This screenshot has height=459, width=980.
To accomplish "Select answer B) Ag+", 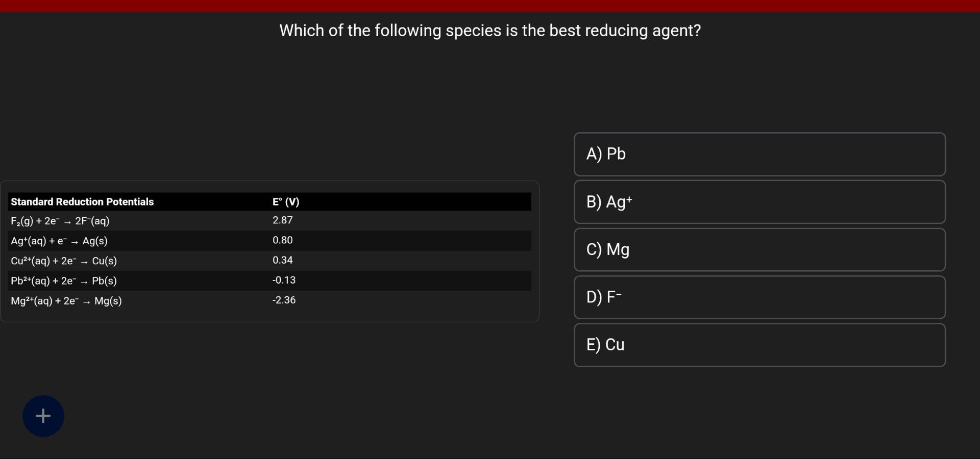I will 759,202.
